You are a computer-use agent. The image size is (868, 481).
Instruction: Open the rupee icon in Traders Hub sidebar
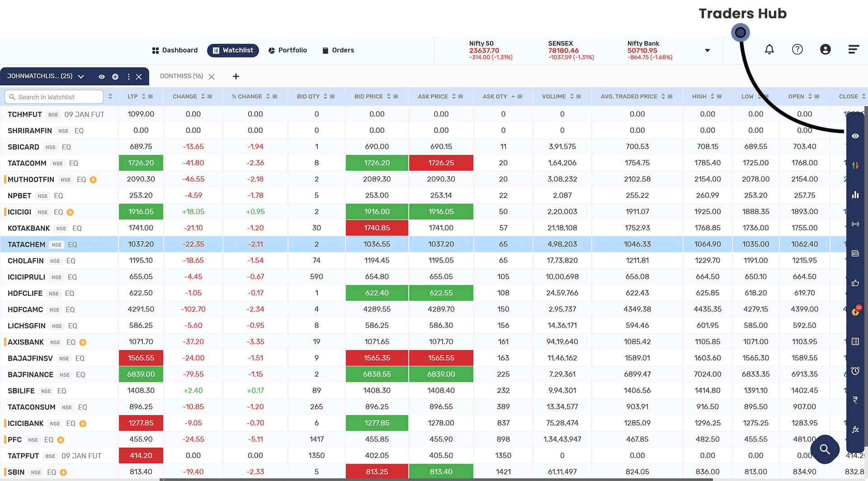pyautogui.click(x=855, y=400)
